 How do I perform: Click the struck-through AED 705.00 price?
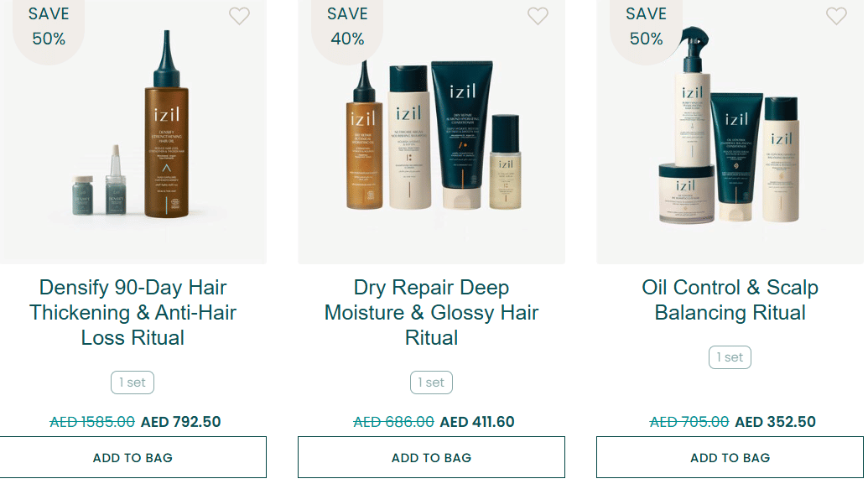[689, 422]
